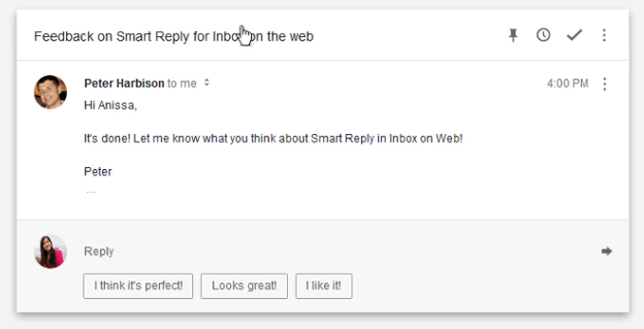Pick the "I like it!" suggestion

pyautogui.click(x=324, y=286)
